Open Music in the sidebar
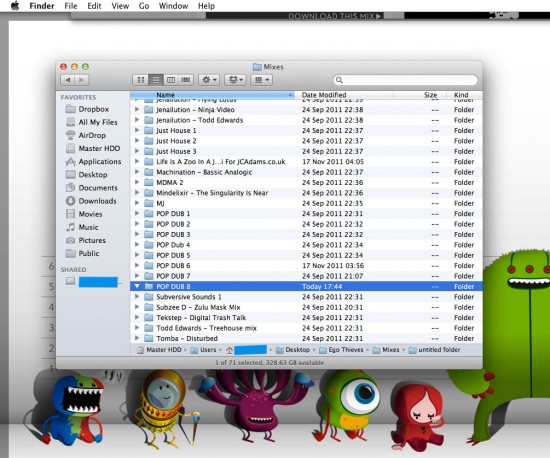Viewport: 550px width, 458px height. pyautogui.click(x=82, y=227)
